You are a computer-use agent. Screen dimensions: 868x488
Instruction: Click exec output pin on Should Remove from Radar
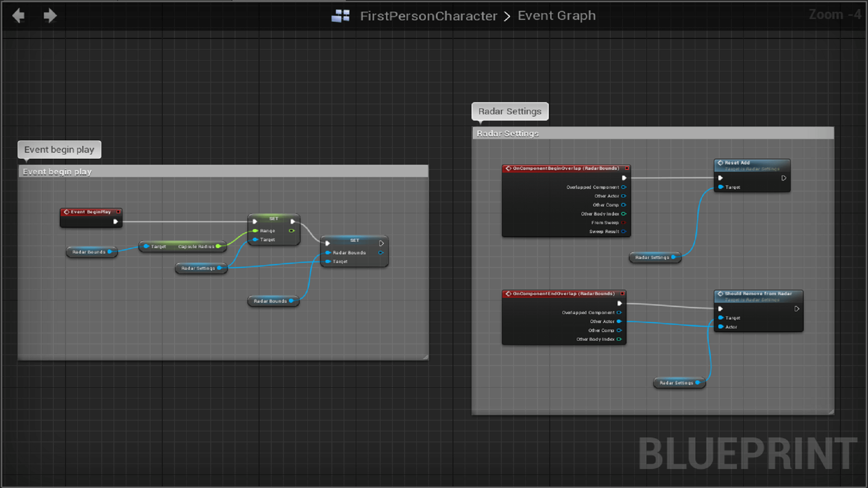pos(797,309)
